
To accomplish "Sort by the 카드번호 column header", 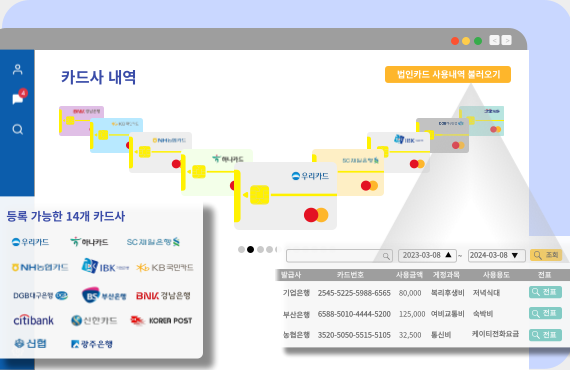I will tap(350, 275).
